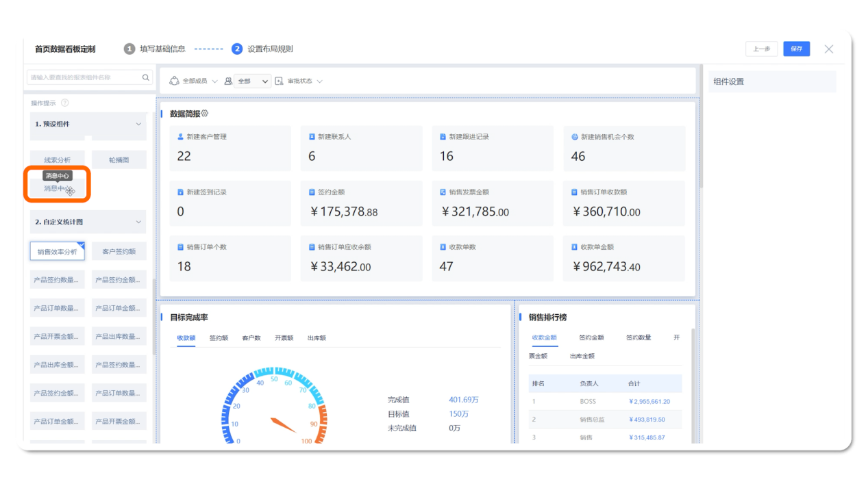Focus the report component search field
This screenshot has height=488, width=868.
coord(82,78)
